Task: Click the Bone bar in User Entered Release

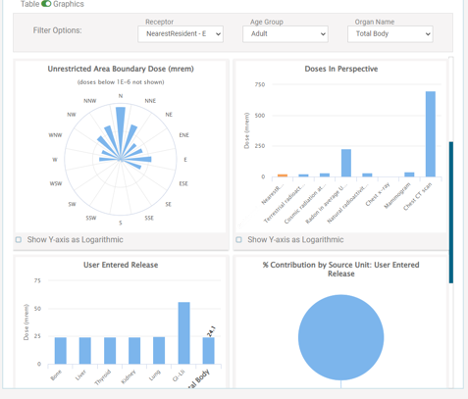Action: [61, 351]
